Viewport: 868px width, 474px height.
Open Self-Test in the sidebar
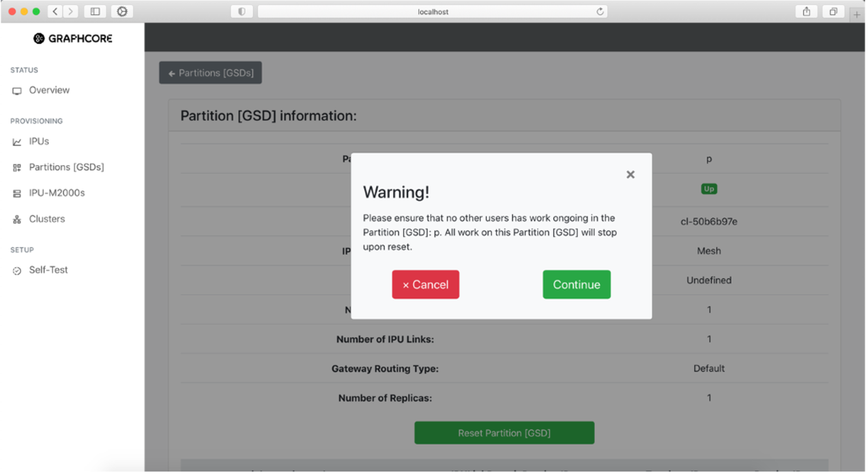[x=48, y=270]
